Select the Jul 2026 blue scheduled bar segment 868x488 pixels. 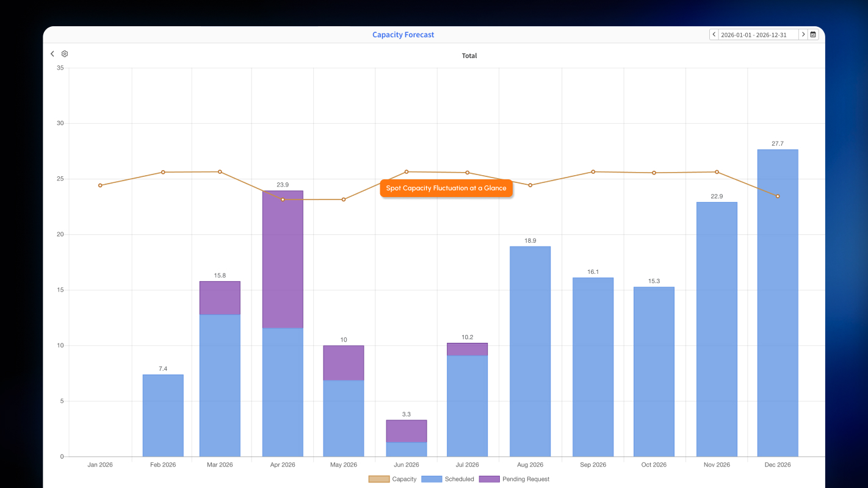point(468,406)
